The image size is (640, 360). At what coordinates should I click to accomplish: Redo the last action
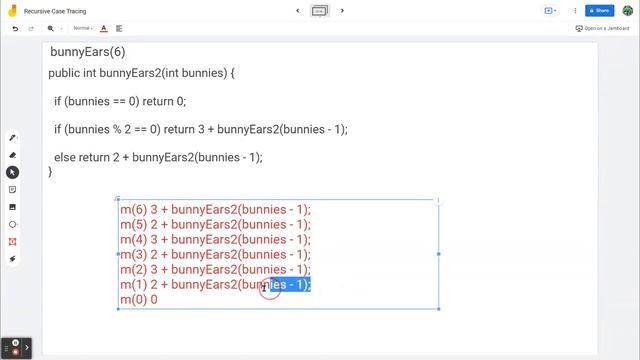pos(31,29)
